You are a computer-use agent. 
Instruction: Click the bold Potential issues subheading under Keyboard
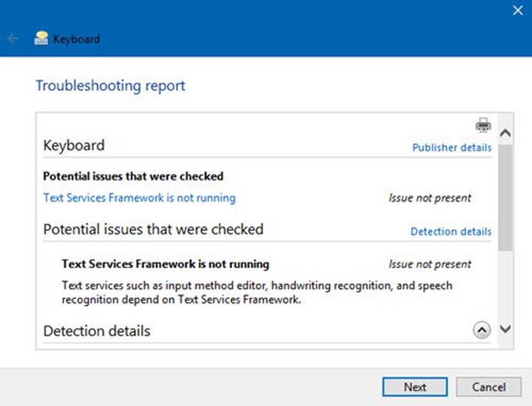[x=133, y=176]
